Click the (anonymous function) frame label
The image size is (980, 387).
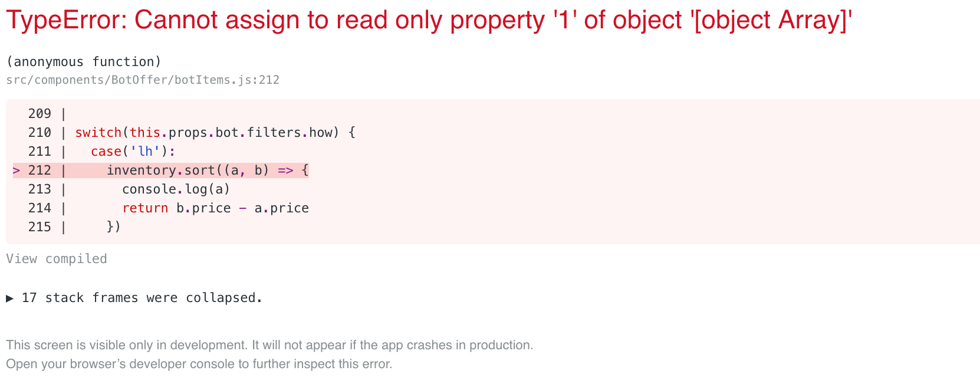[84, 62]
